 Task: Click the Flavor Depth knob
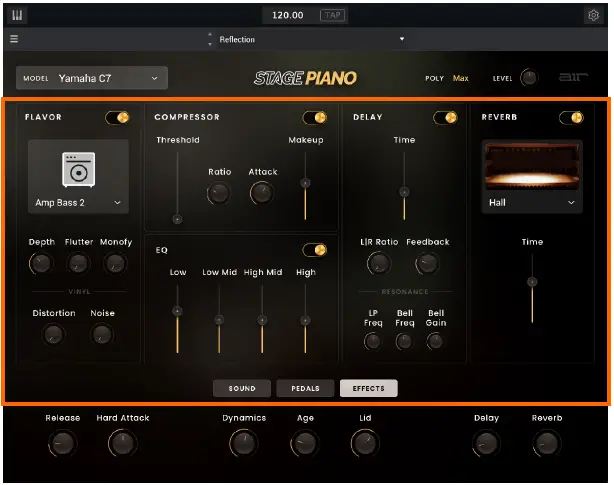(41, 263)
